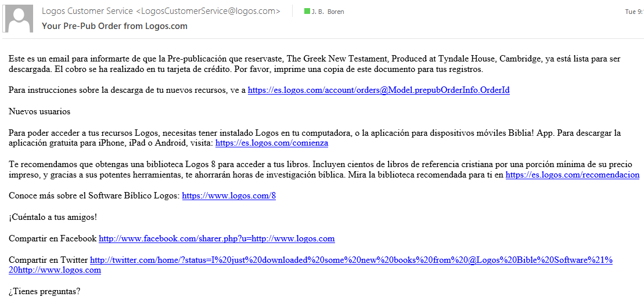Click the Compartir en Facebook label

pos(53,238)
